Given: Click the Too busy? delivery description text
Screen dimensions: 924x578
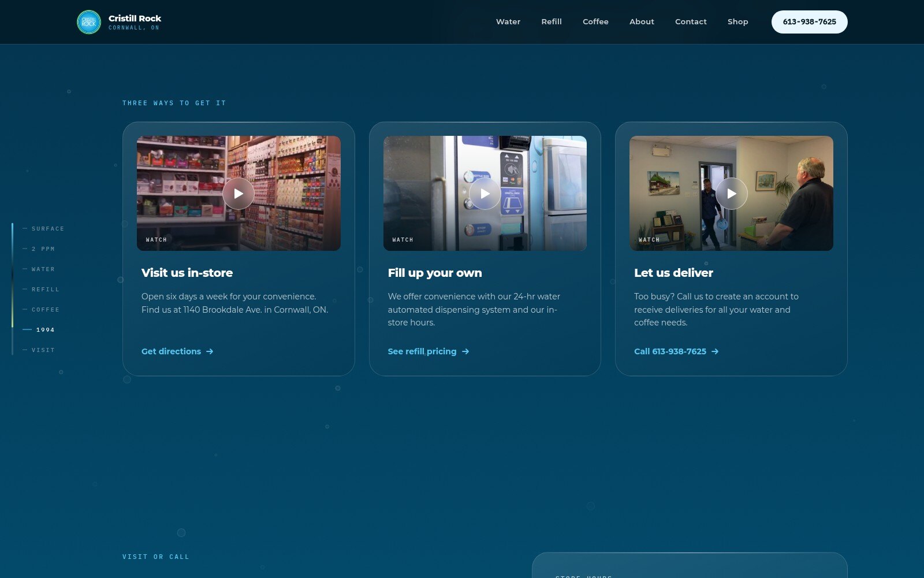Looking at the screenshot, I should 716,309.
